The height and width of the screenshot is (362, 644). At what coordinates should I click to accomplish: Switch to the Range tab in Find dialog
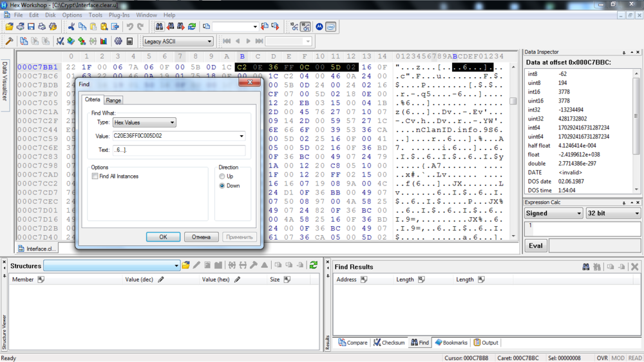[113, 100]
